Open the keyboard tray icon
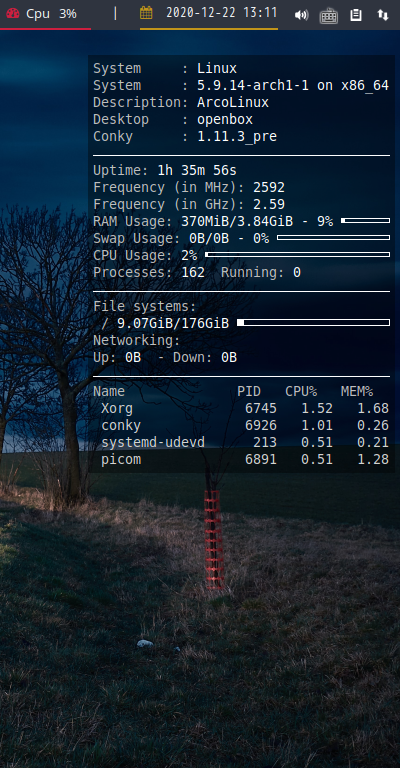The width and height of the screenshot is (400, 768). [329, 16]
